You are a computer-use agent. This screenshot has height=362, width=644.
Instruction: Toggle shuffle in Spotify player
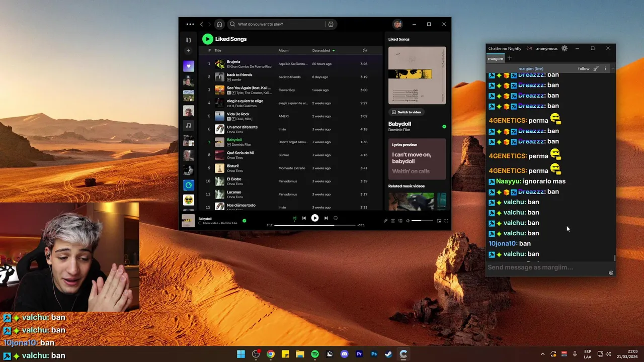point(294,218)
